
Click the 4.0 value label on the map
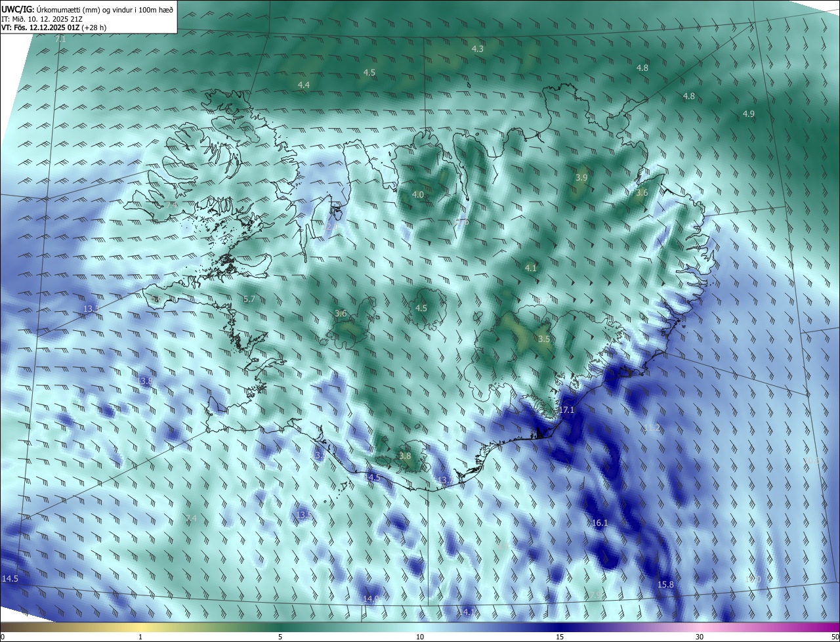418,195
